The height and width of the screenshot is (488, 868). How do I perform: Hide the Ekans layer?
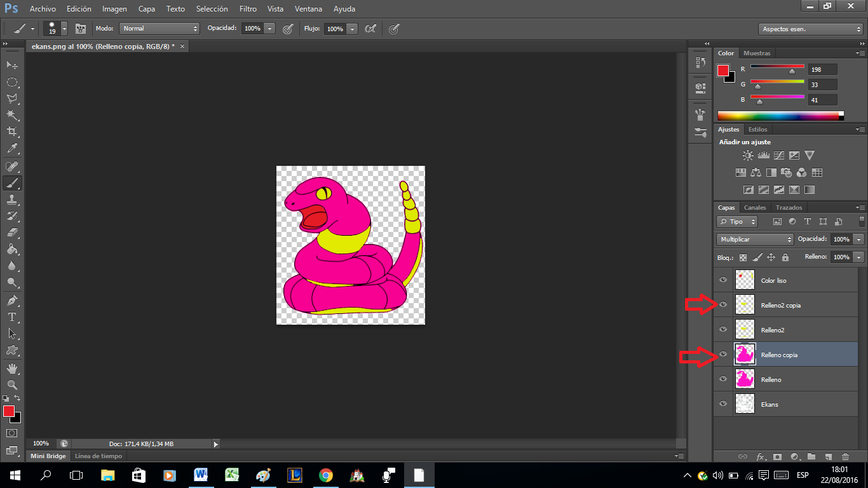click(723, 404)
